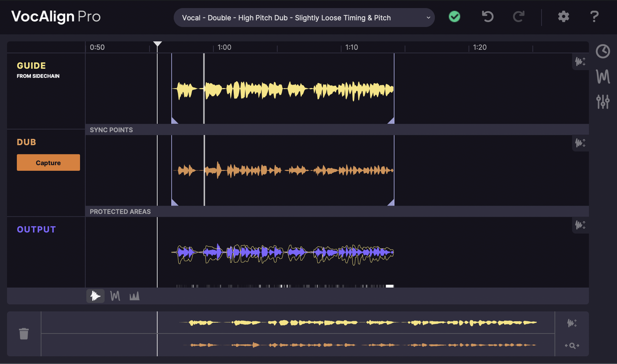Open the settings gear
Viewport: 617px width, 364px height.
pyautogui.click(x=563, y=16)
